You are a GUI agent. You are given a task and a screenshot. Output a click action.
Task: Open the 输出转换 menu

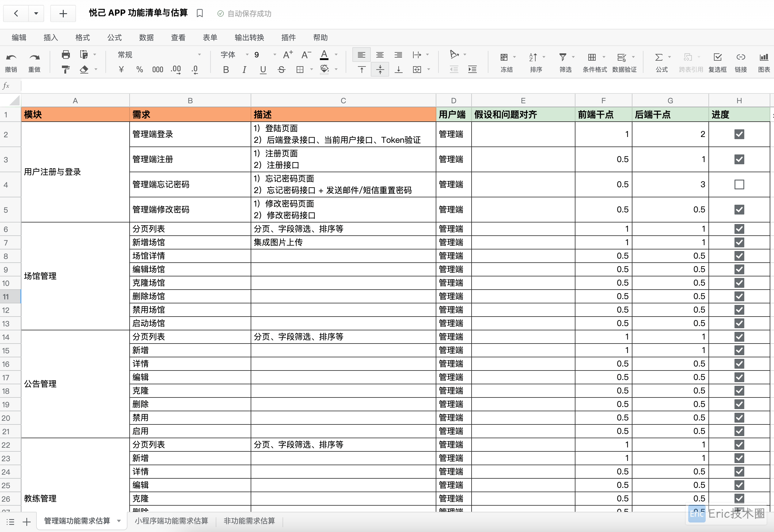click(x=249, y=37)
